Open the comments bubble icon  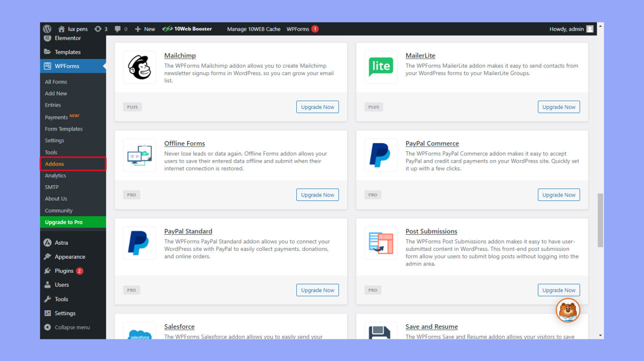[x=118, y=29]
